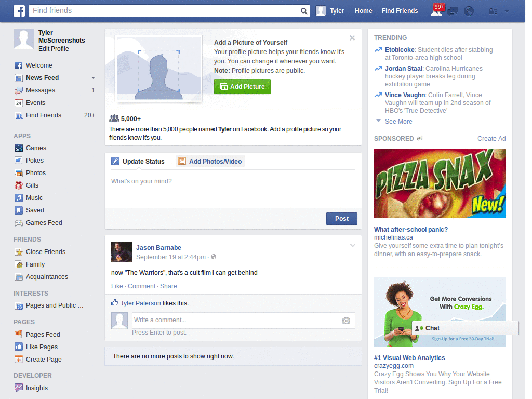
Task: Open Games Feed controller icon
Action: (19, 223)
